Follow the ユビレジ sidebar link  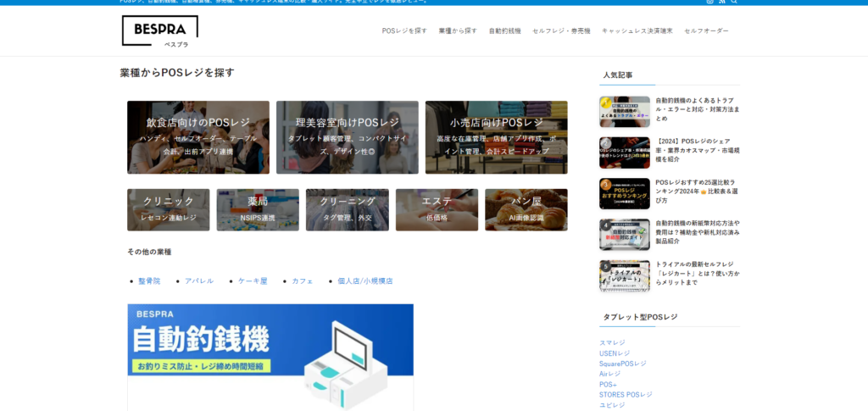click(612, 405)
